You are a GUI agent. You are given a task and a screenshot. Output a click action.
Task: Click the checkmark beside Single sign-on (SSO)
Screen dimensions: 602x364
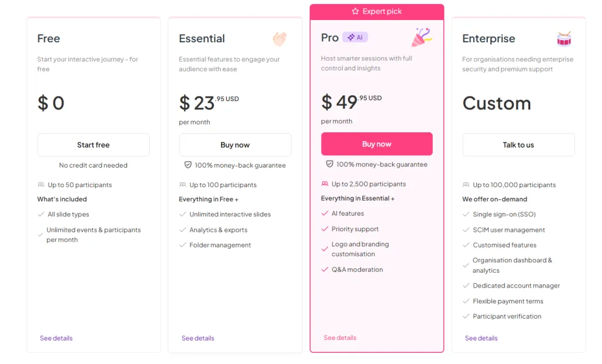(x=466, y=215)
